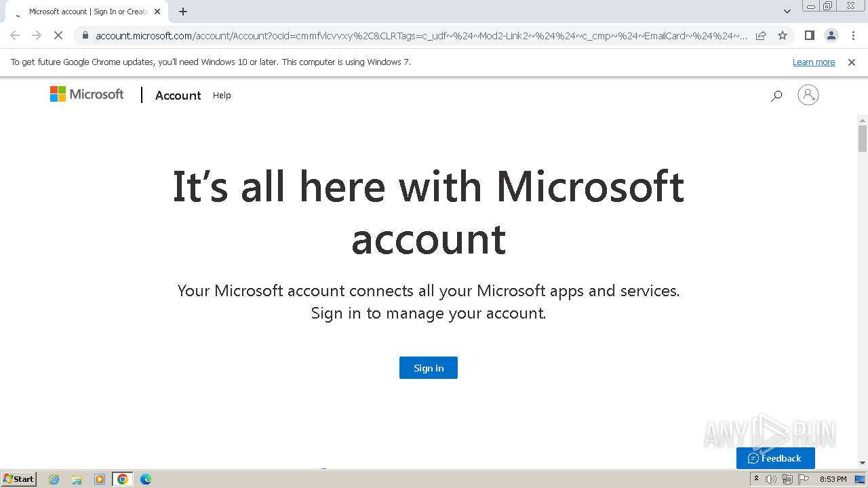
Task: Open Learn more link
Action: point(814,62)
